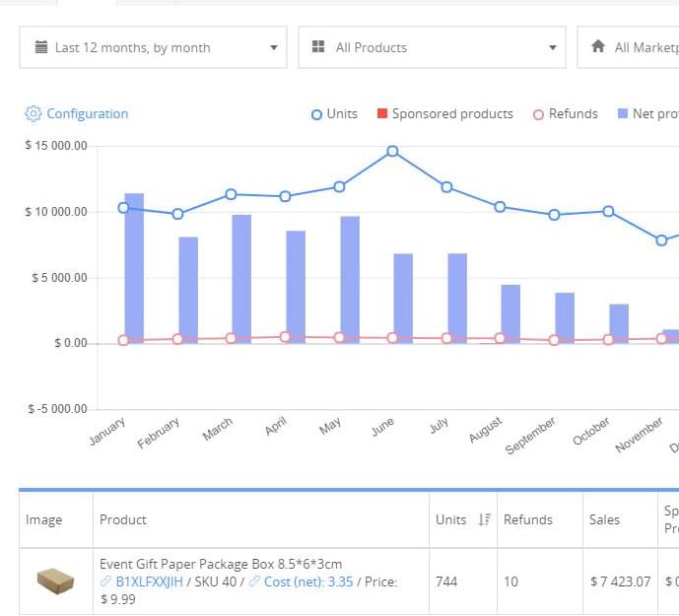
Task: Click the home icon in marketplace filter
Action: click(x=597, y=47)
